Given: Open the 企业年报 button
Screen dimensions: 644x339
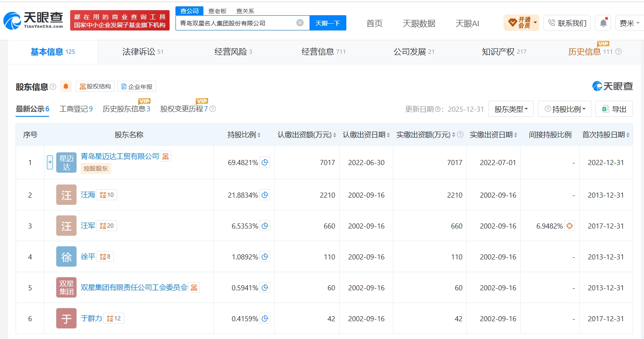Looking at the screenshot, I should point(137,86).
